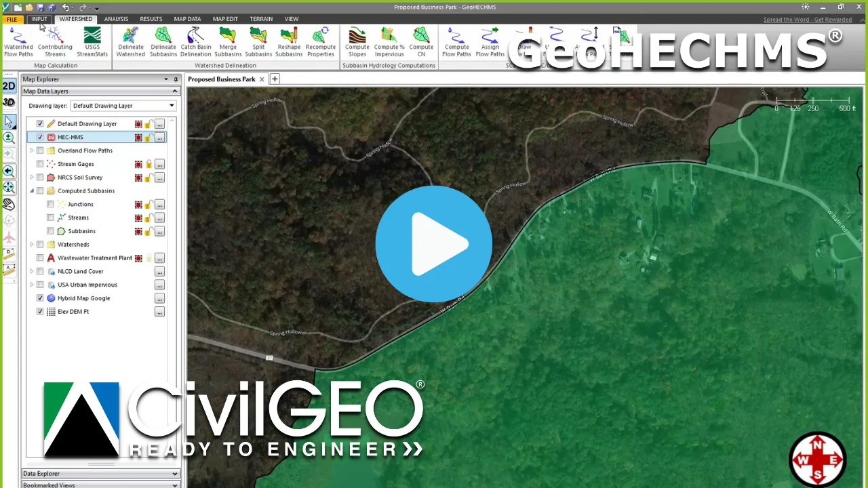Expand the NRCS Soil Survey layer
This screenshot has height=488, width=868.
click(32, 177)
